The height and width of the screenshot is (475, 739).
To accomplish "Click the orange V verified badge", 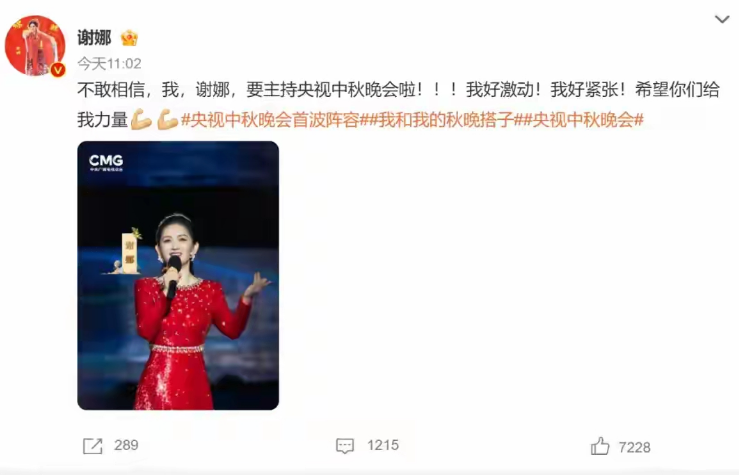I will click(x=58, y=70).
